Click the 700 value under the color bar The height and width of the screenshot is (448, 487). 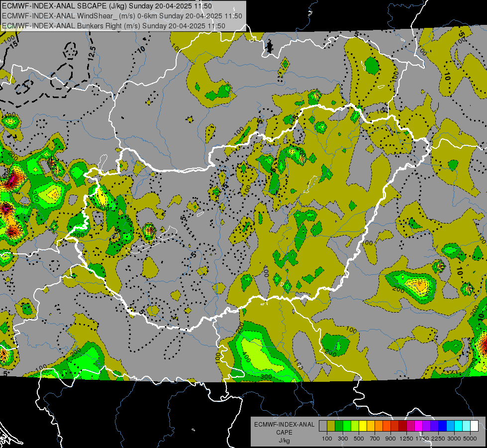tap(375, 439)
